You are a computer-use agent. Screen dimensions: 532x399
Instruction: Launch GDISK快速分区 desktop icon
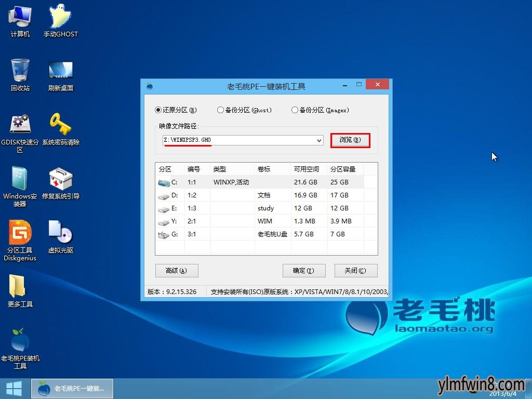20,133
